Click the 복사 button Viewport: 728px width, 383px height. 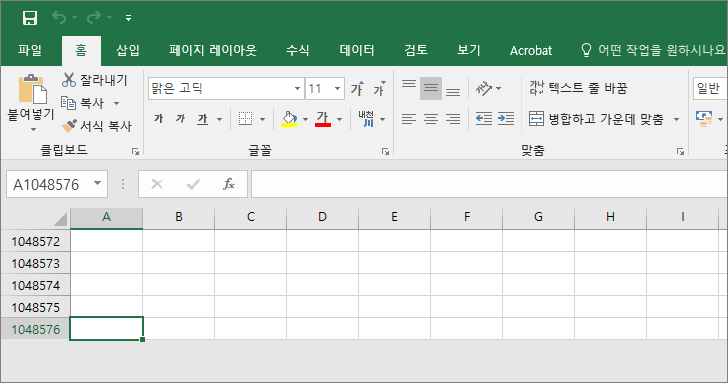(82, 103)
